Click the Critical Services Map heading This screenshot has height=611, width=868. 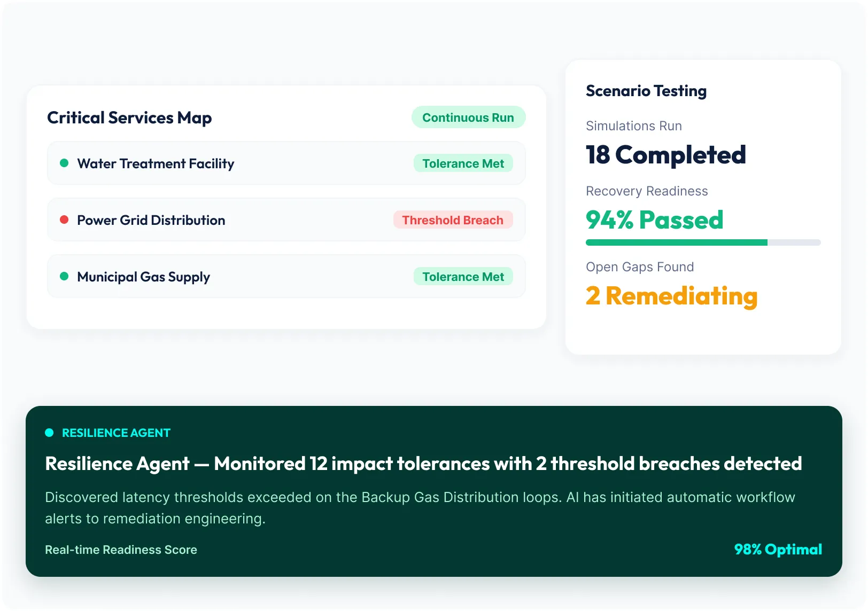pos(129,118)
